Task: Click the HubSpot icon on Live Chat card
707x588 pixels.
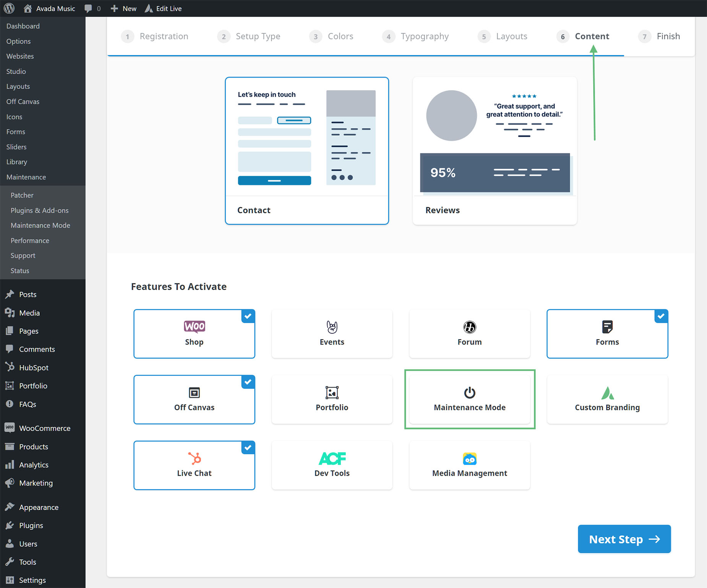Action: [x=194, y=458]
